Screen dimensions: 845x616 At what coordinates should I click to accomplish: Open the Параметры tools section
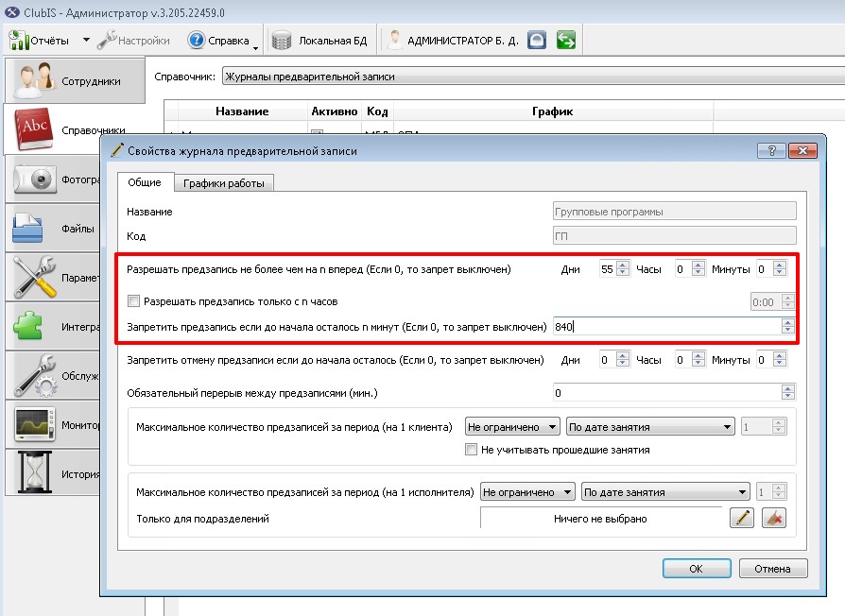coord(52,278)
